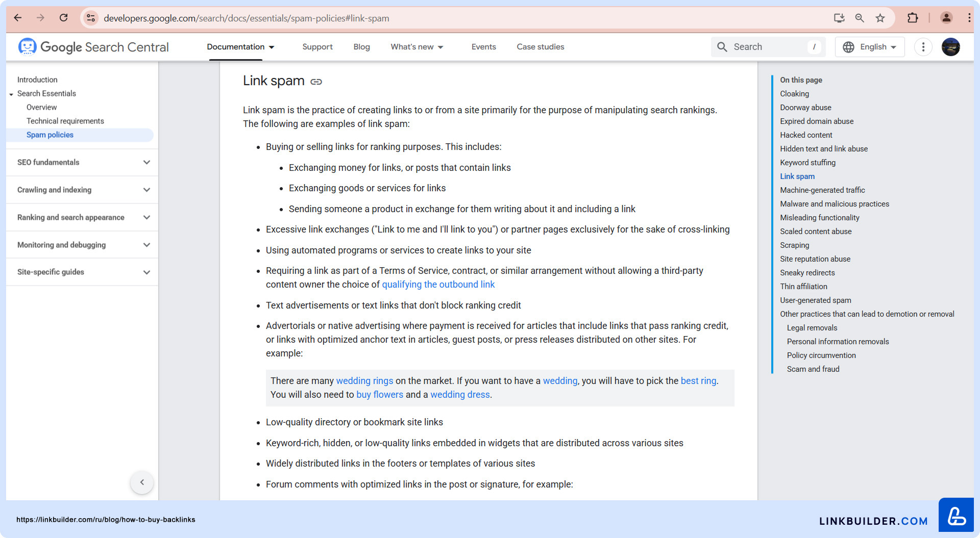This screenshot has width=980, height=538.
Task: Click the browser forward arrow
Action: tap(40, 18)
